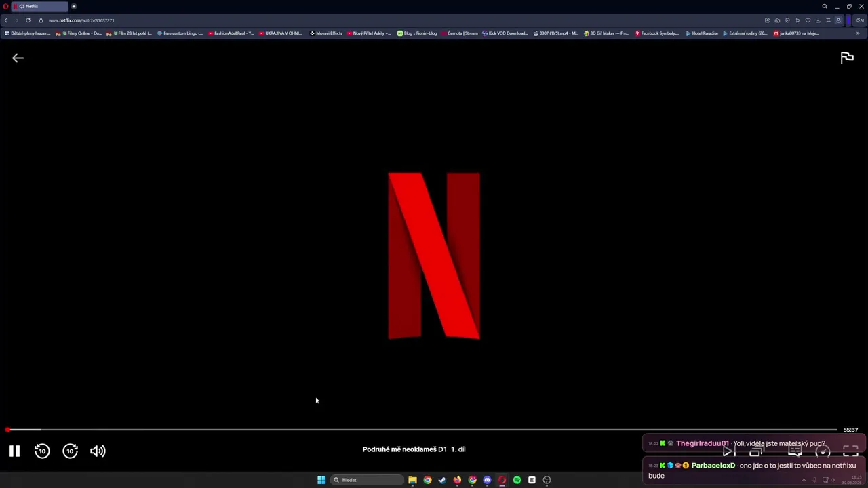Viewport: 868px width, 488px height.
Task: Add page to bookmarks via heart icon
Action: [x=808, y=20]
